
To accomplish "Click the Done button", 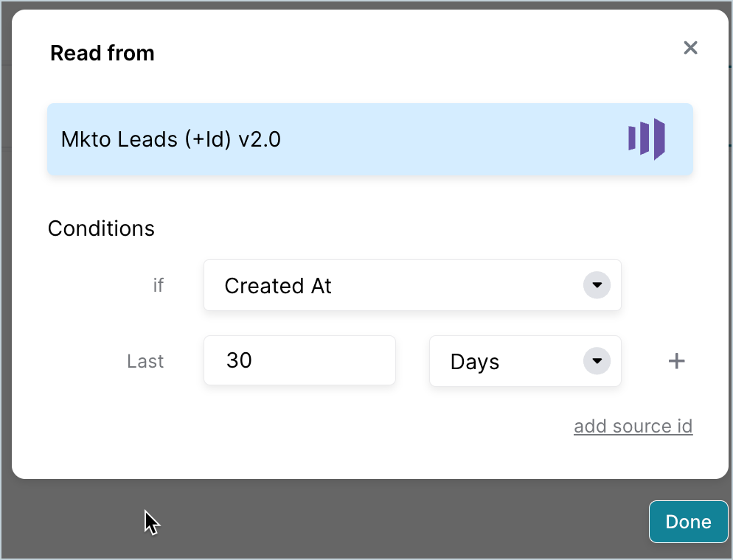I will 688,522.
